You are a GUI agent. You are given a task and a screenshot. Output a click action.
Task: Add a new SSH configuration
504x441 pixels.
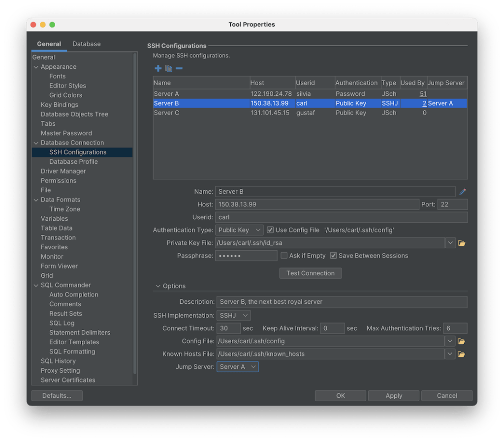(158, 68)
